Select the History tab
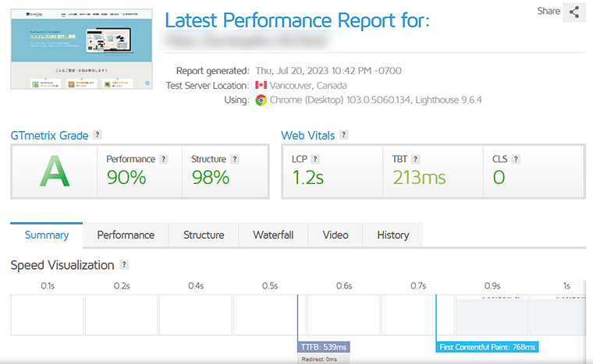Image resolution: width=593 pixels, height=364 pixels. click(x=393, y=235)
